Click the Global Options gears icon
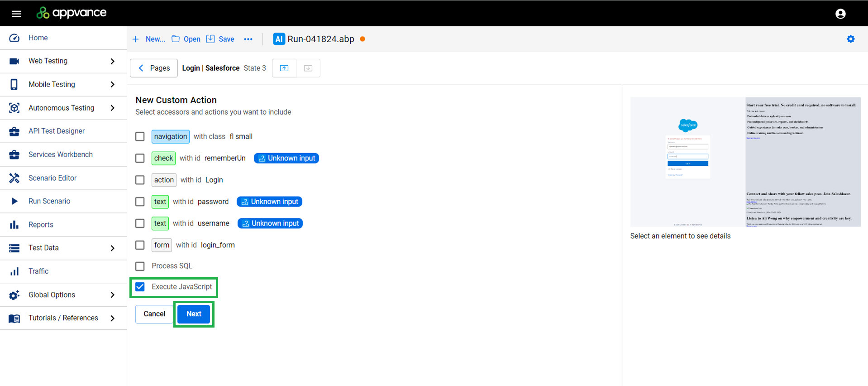 (x=14, y=295)
